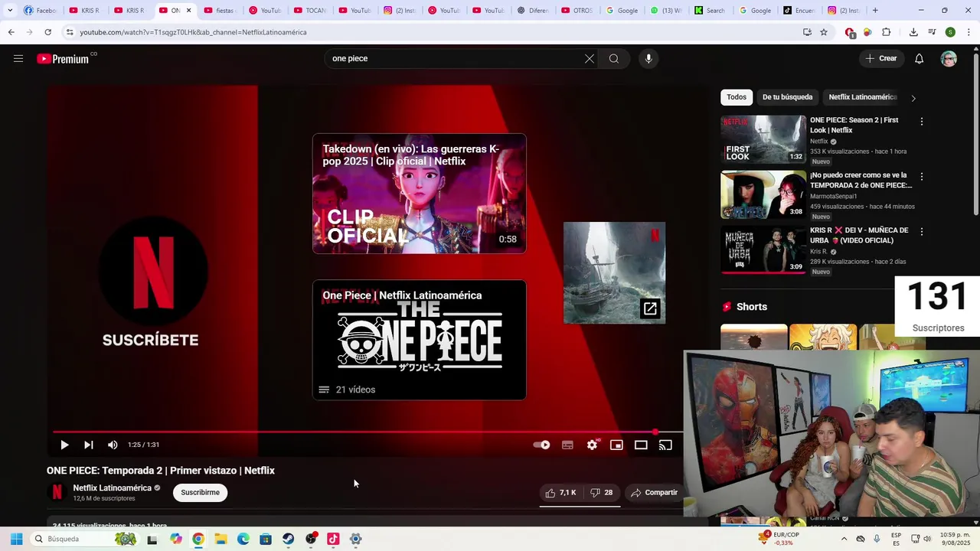Open the Takedown K-pop clip end card
Screen dimensions: 980x551
419,194
